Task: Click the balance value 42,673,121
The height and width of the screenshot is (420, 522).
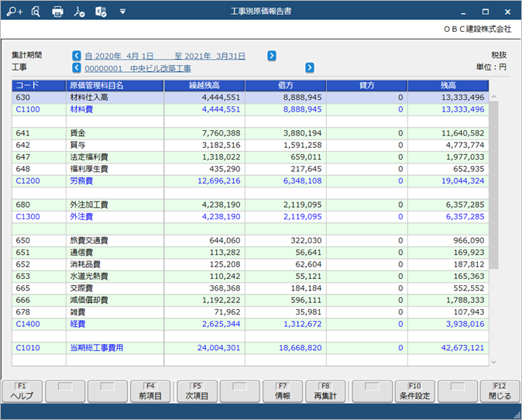Action: coord(462,348)
